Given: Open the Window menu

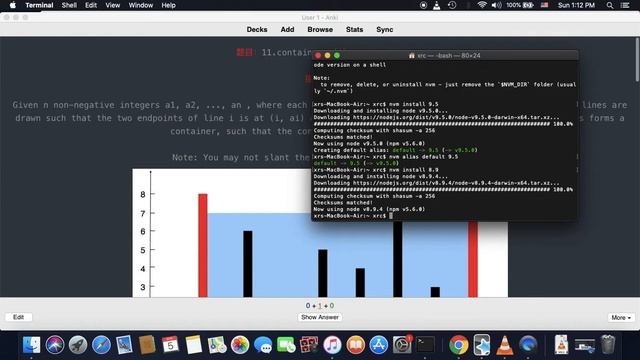Looking at the screenshot, I should click(x=140, y=5).
